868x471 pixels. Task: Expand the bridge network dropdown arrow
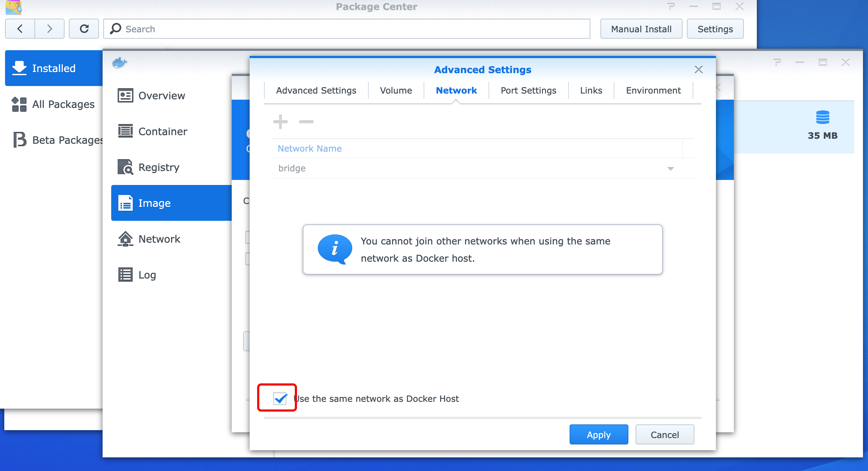click(670, 168)
